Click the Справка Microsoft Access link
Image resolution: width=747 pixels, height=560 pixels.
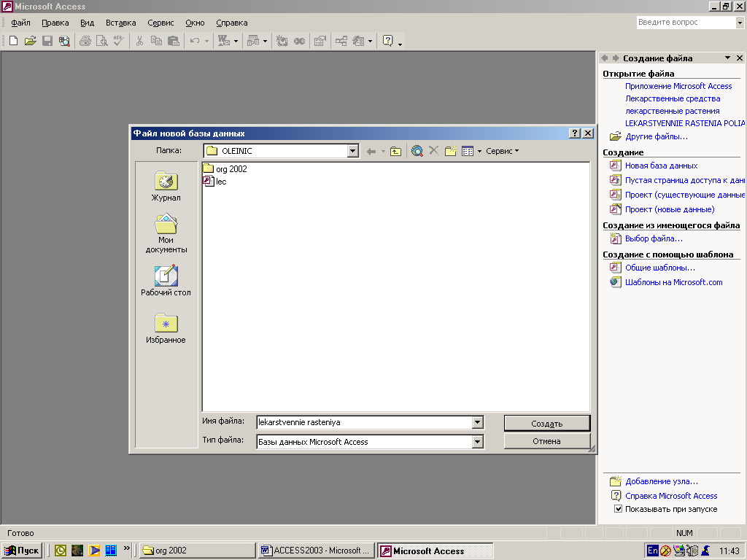click(x=671, y=496)
